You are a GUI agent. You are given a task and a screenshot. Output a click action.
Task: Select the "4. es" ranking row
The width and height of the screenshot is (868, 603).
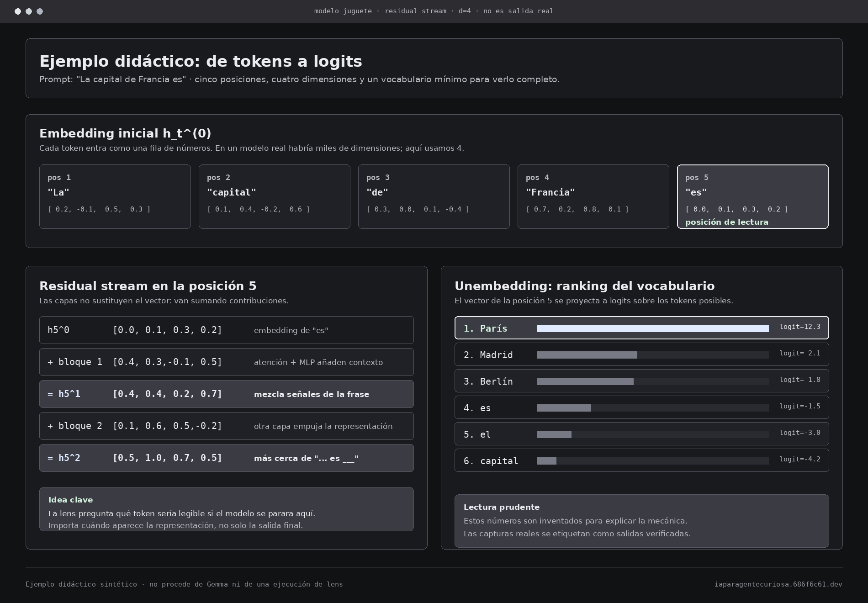coord(642,407)
